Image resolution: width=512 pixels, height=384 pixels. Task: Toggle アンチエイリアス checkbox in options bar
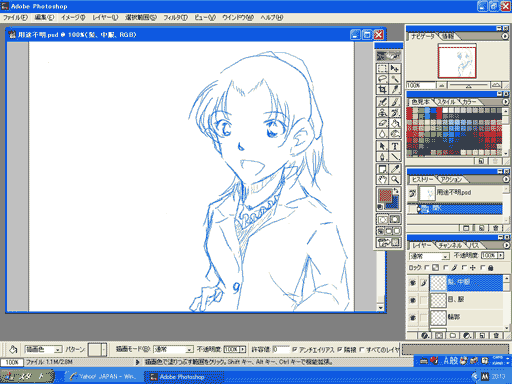coord(294,349)
